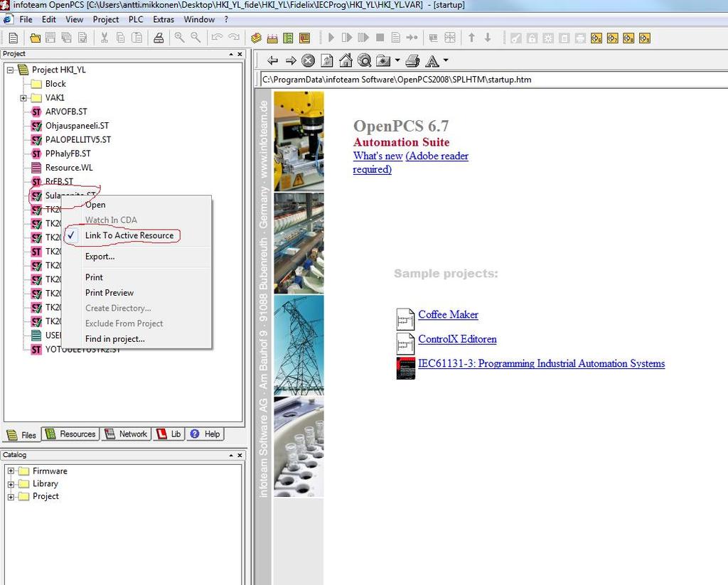Click the browser Home icon

click(346, 60)
